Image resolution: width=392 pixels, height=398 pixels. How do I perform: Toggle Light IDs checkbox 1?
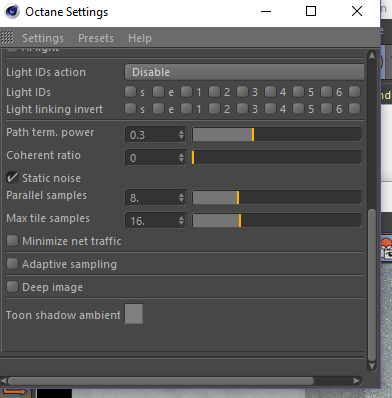186,91
